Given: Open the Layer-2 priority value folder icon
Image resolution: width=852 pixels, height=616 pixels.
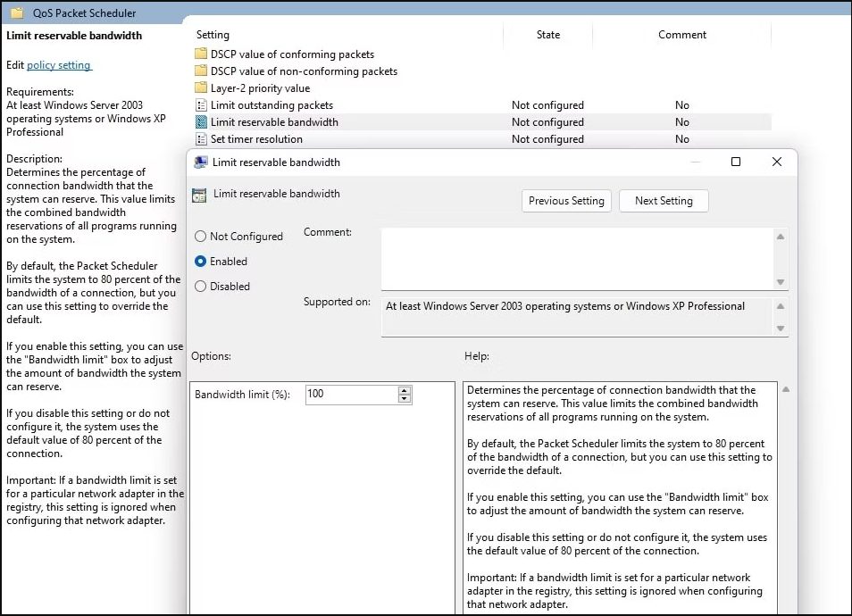Looking at the screenshot, I should (x=201, y=87).
